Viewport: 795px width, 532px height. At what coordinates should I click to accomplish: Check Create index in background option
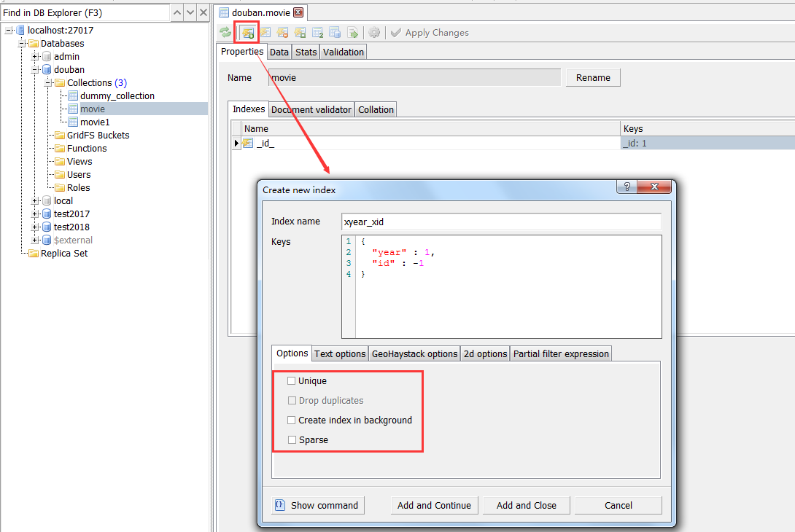coord(292,420)
